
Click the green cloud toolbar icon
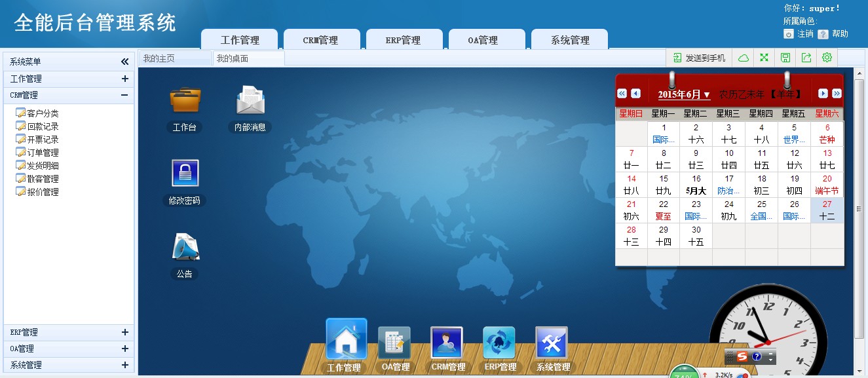tap(744, 58)
